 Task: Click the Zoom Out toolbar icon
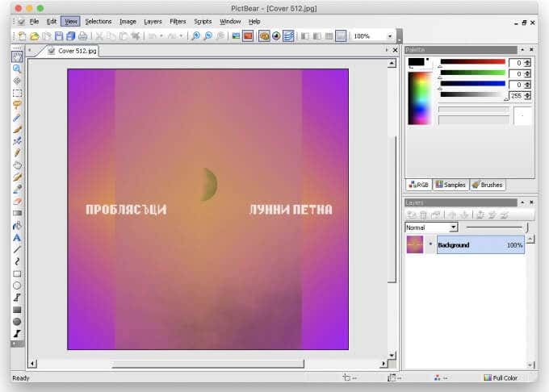208,36
